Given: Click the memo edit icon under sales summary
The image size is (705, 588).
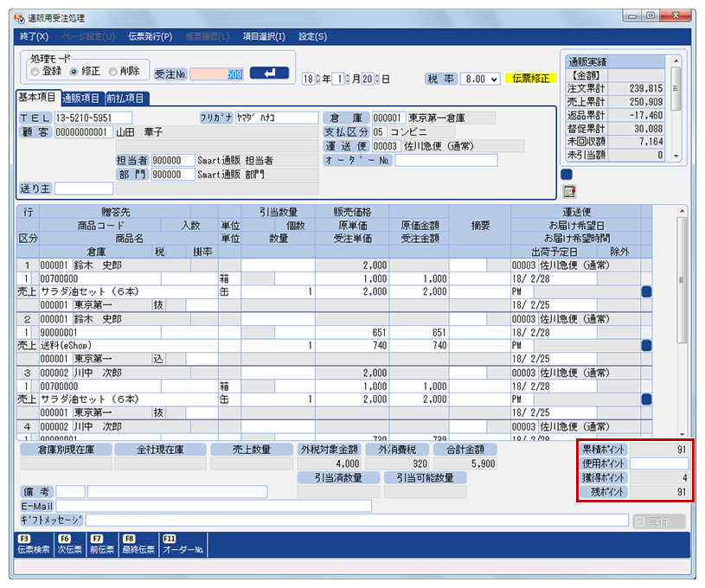Looking at the screenshot, I should pos(568,191).
